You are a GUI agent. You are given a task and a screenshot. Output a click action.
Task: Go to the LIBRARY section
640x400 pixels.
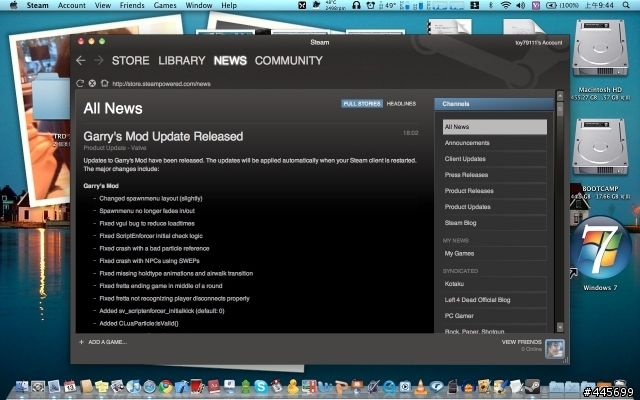182,60
